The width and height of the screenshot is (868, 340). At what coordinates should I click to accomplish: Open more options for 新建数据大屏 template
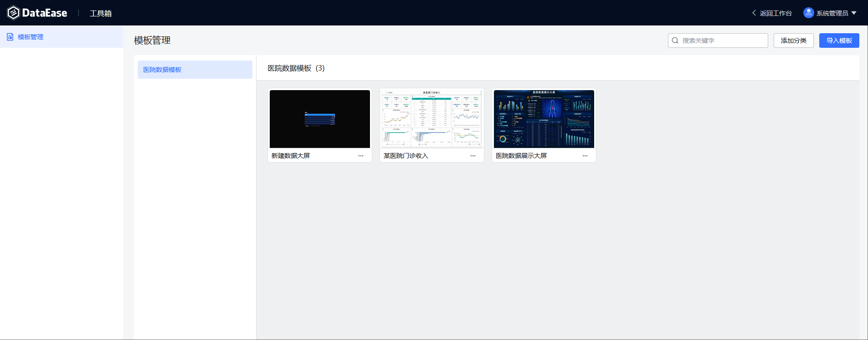361,156
